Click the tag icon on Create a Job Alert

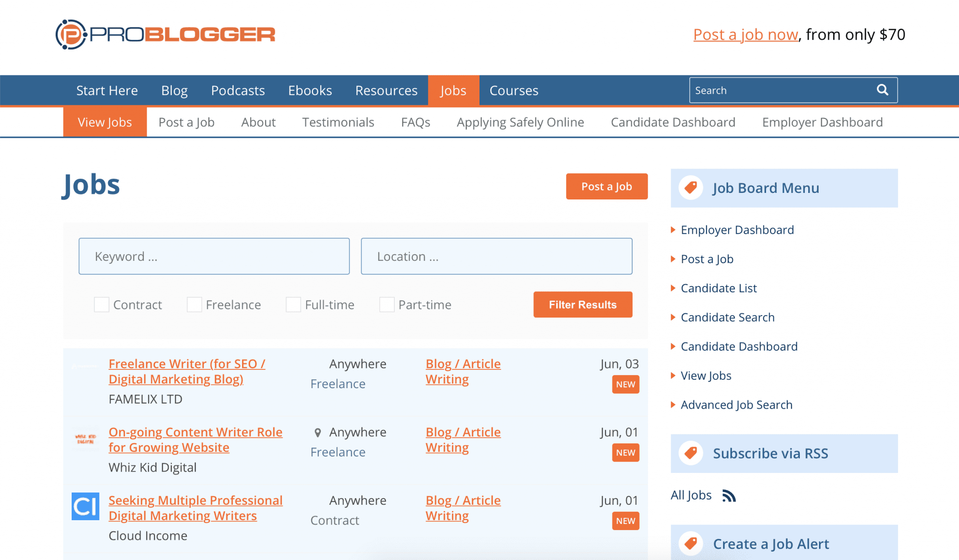(690, 544)
